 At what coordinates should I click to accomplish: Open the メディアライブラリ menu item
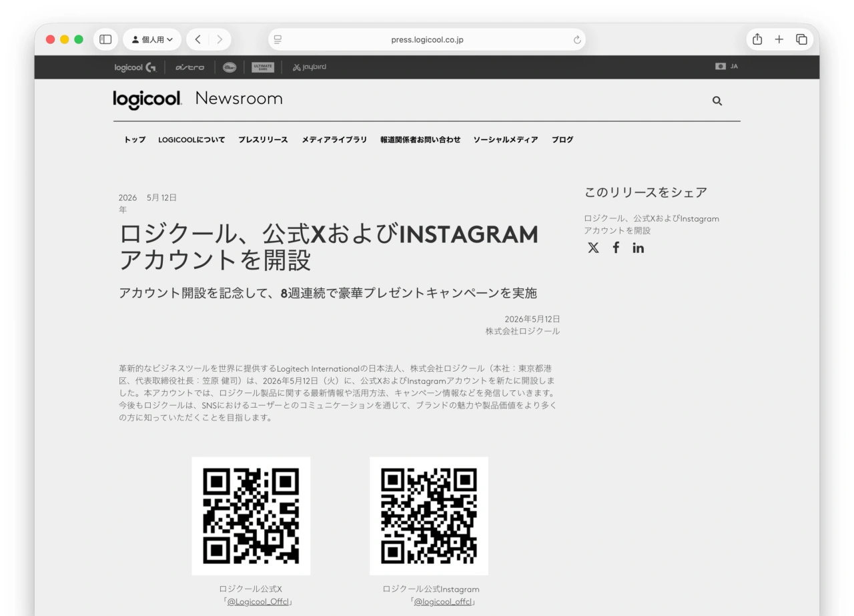(334, 139)
